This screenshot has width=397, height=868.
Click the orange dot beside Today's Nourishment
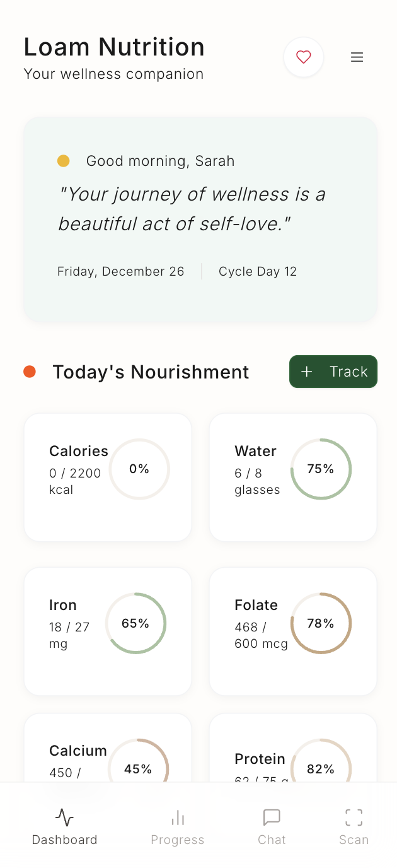pyautogui.click(x=30, y=372)
